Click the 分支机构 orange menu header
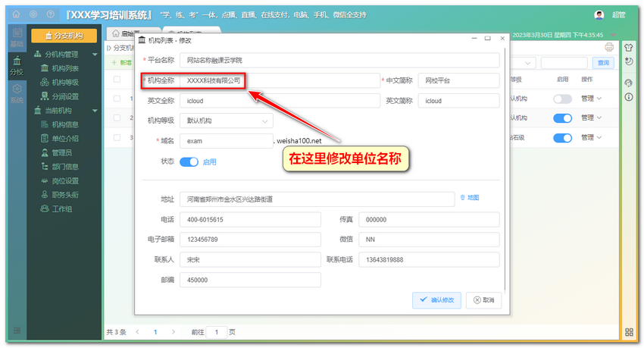The image size is (644, 348). point(64,36)
